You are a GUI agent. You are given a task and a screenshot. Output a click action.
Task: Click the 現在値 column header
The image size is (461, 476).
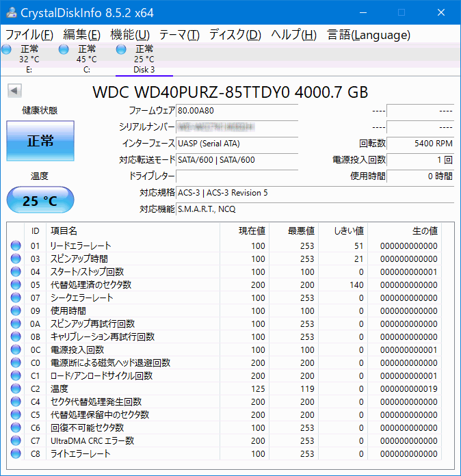click(x=244, y=231)
